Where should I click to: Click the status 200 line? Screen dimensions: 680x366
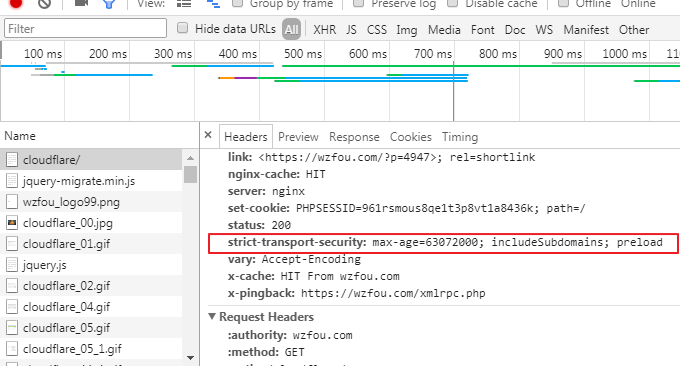(x=259, y=225)
